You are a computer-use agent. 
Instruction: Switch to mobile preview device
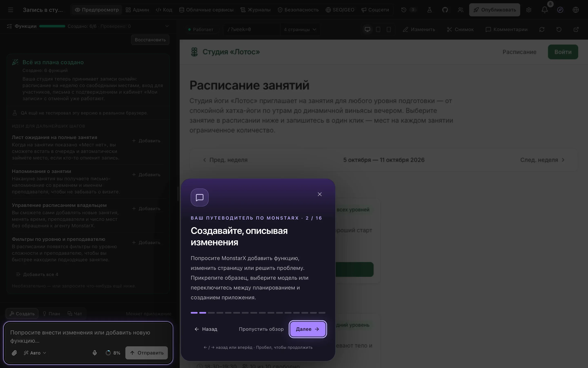(389, 29)
